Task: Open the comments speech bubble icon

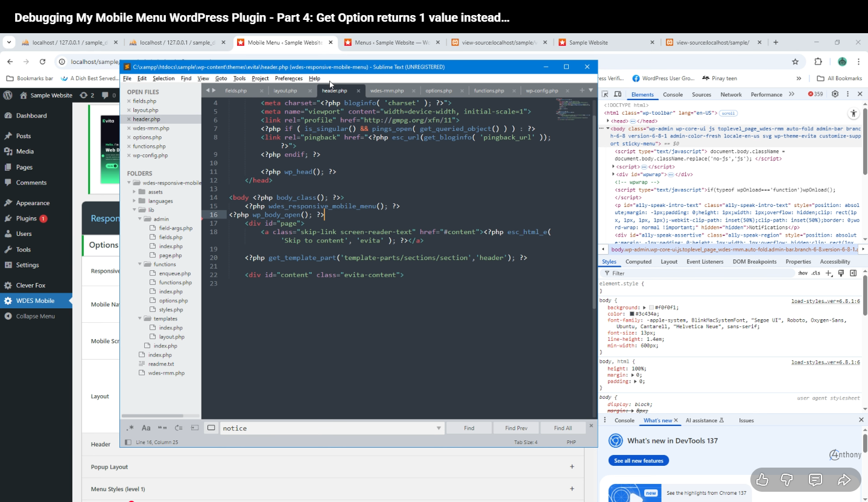Action: coord(815,480)
